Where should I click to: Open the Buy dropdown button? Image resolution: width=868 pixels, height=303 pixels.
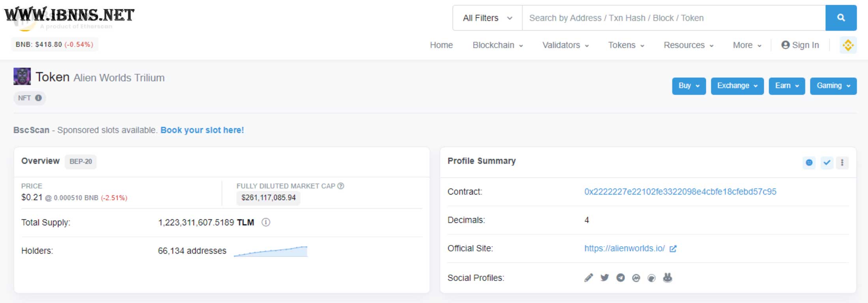pyautogui.click(x=689, y=86)
